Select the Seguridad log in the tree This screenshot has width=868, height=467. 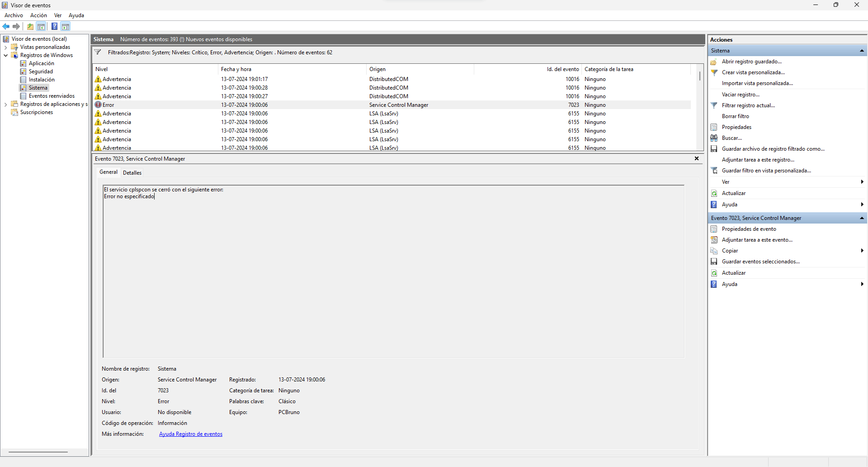[x=41, y=71]
